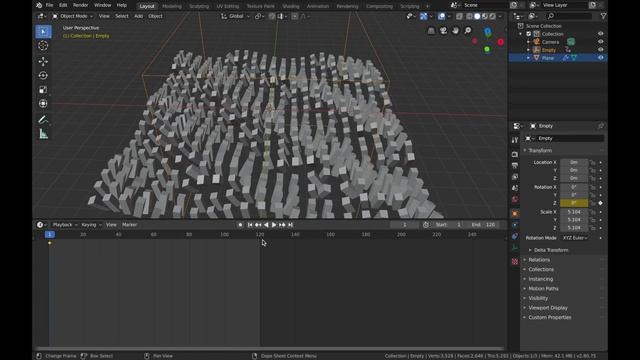Screen dimensions: 640x360
Task: Expand the Collections panel
Action: 541,269
